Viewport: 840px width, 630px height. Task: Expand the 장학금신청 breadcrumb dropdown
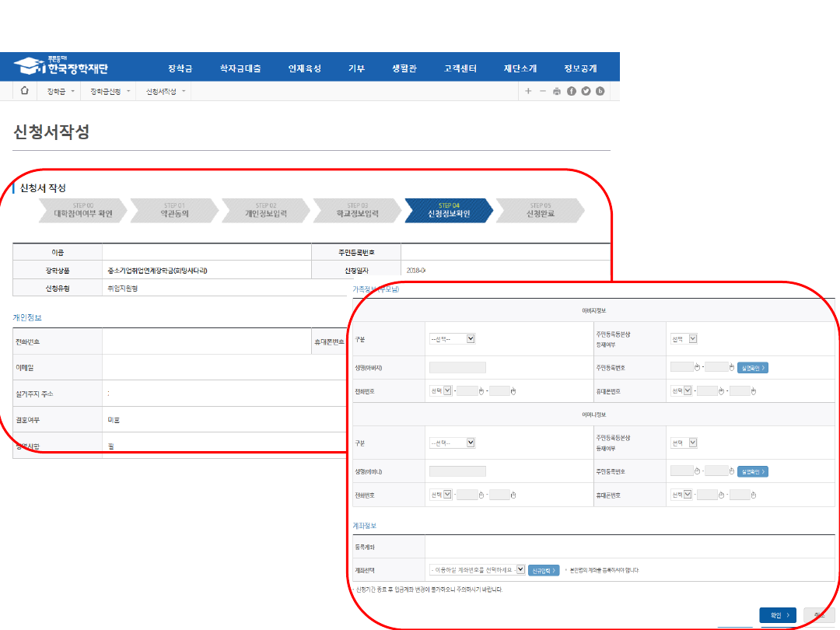coord(110,92)
